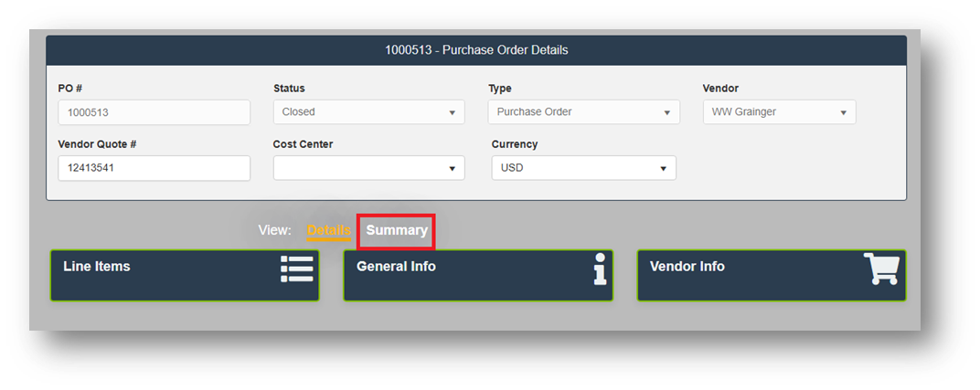Open the Vendor dropdown showing WW Grainger
The image size is (980, 390).
click(x=779, y=112)
